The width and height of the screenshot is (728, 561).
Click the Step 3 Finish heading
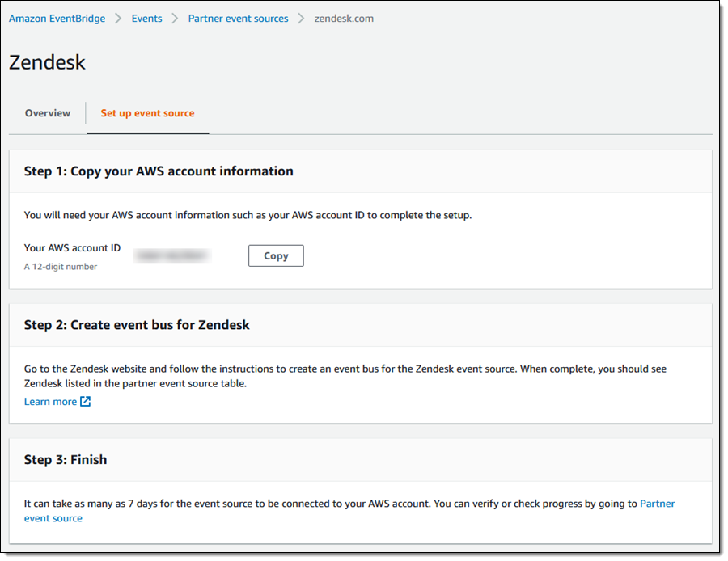66,459
